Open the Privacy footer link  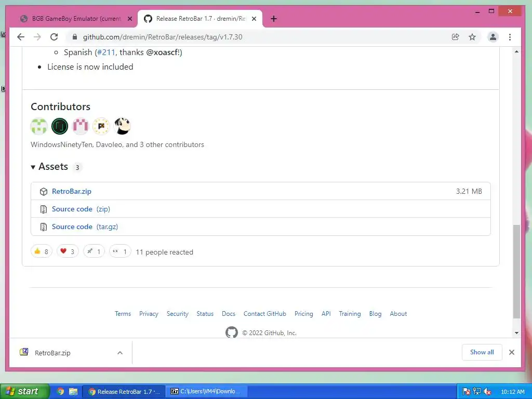149,314
